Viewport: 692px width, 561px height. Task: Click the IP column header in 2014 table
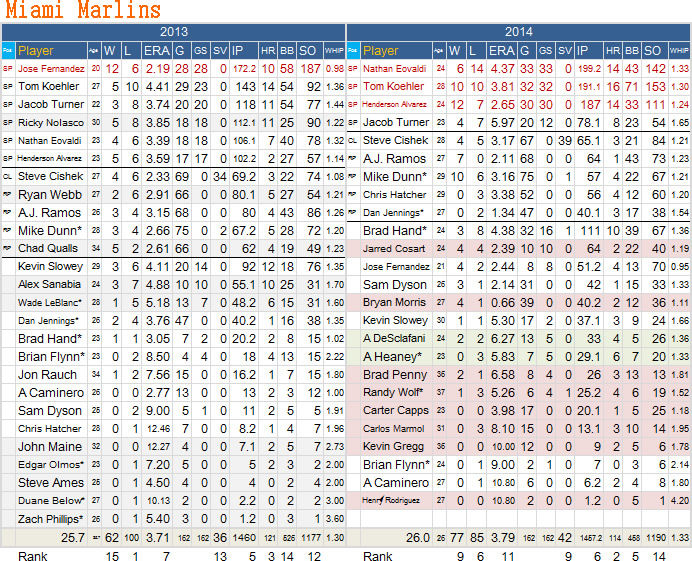582,51
